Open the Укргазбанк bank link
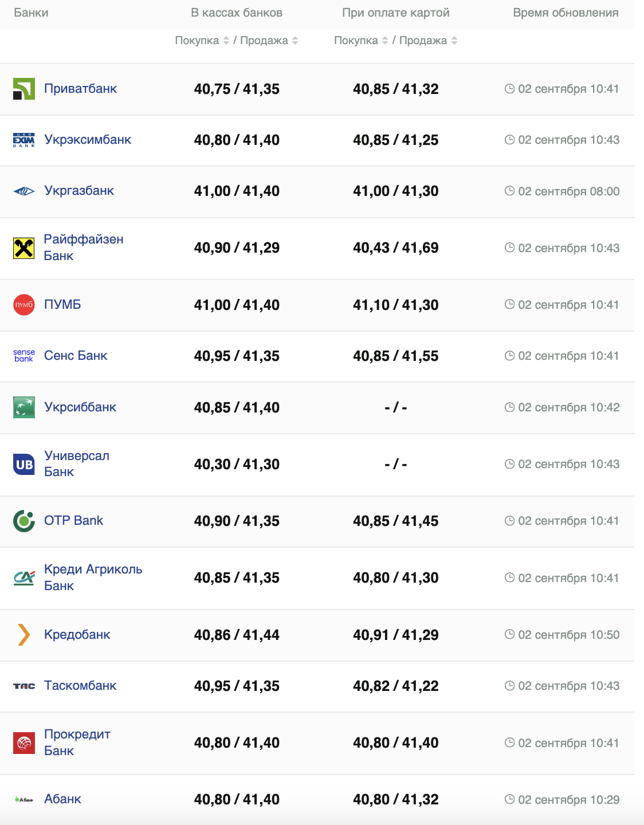The height and width of the screenshot is (825, 644). [x=79, y=191]
